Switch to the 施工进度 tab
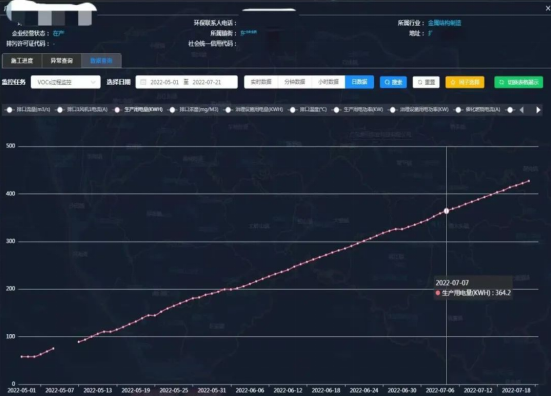The height and width of the screenshot is (396, 551). point(22,60)
